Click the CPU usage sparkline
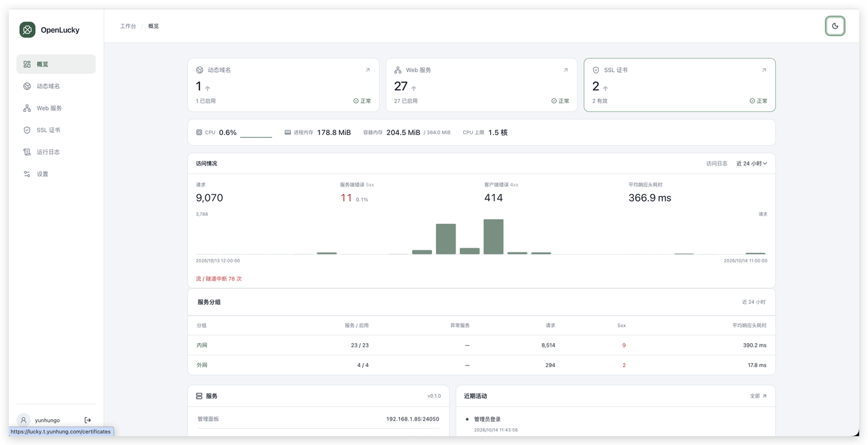 (x=256, y=134)
